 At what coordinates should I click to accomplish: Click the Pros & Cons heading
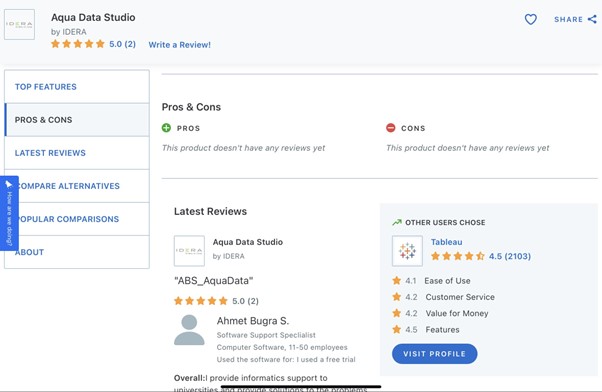(x=191, y=107)
